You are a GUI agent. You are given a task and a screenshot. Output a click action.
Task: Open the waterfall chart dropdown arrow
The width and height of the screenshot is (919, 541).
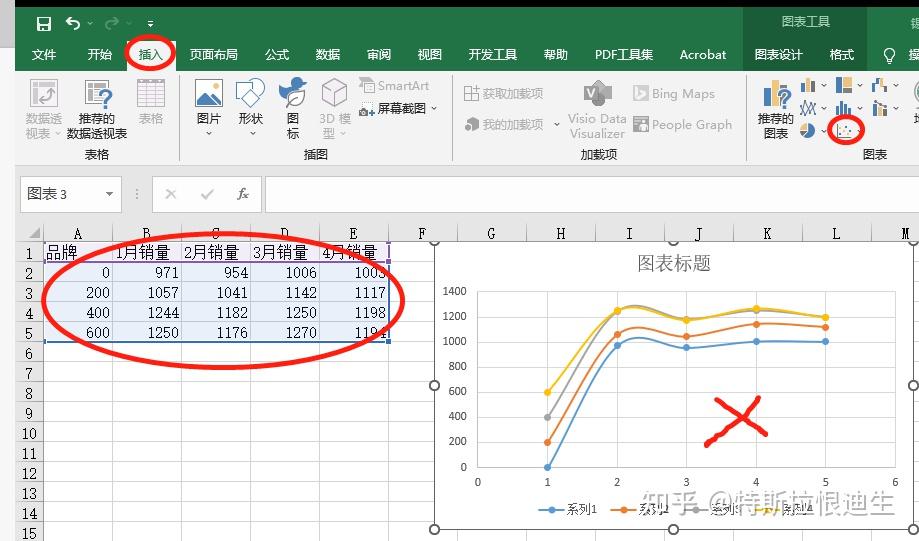coord(896,86)
